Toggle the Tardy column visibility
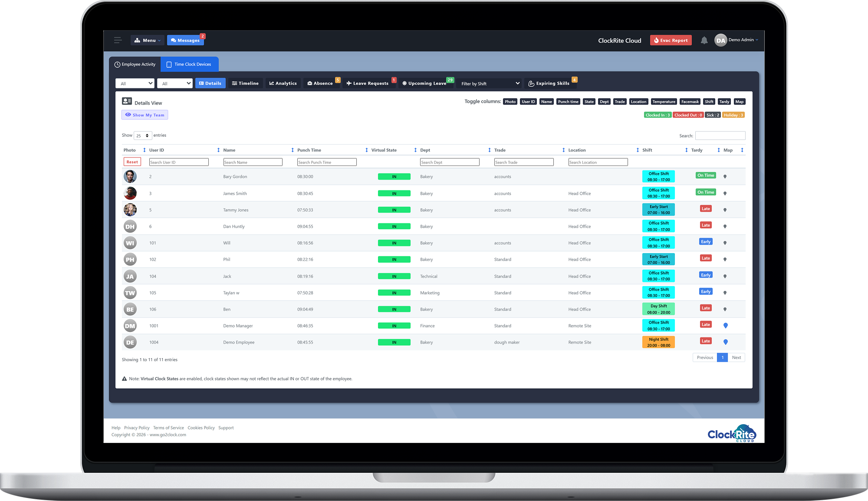868x501 pixels. pos(724,102)
